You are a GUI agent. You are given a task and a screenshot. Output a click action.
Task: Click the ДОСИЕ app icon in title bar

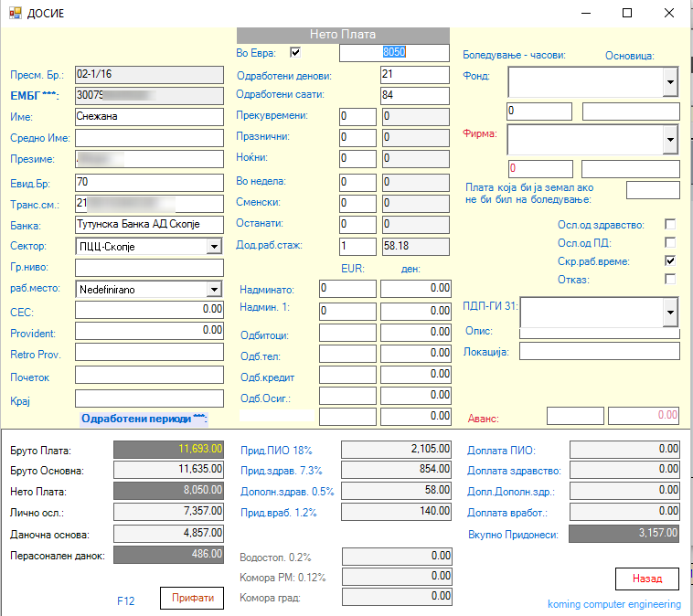pyautogui.click(x=14, y=14)
